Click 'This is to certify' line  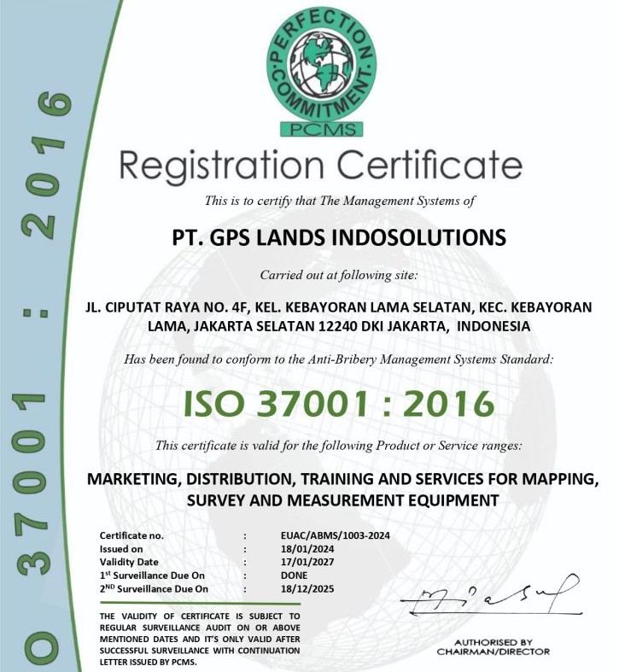(x=340, y=201)
